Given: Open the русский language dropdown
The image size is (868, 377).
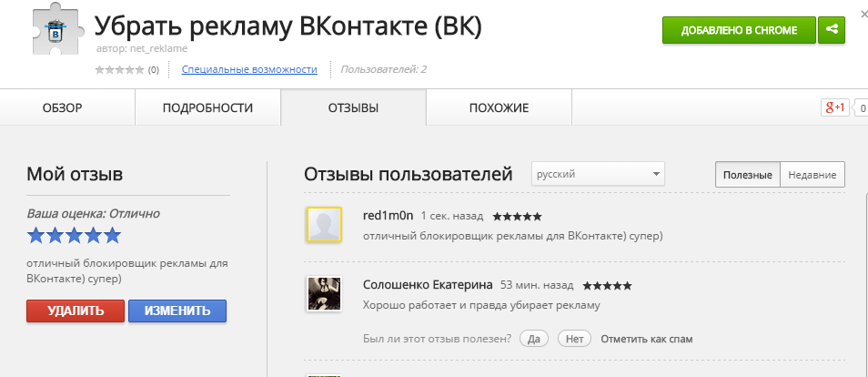Looking at the screenshot, I should (598, 174).
